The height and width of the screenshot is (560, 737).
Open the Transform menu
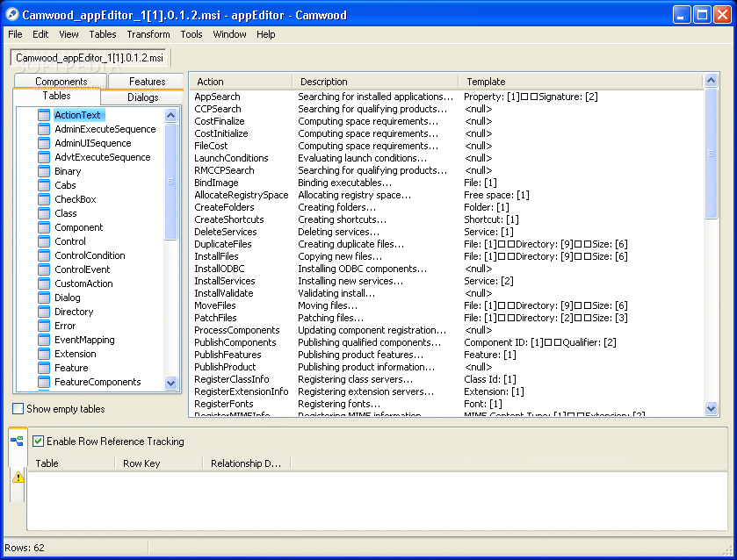tap(148, 34)
